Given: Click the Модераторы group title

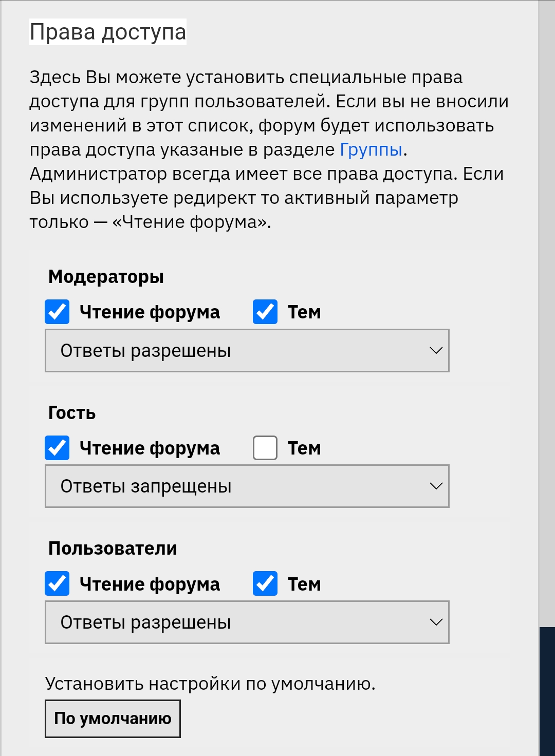Looking at the screenshot, I should (x=106, y=277).
